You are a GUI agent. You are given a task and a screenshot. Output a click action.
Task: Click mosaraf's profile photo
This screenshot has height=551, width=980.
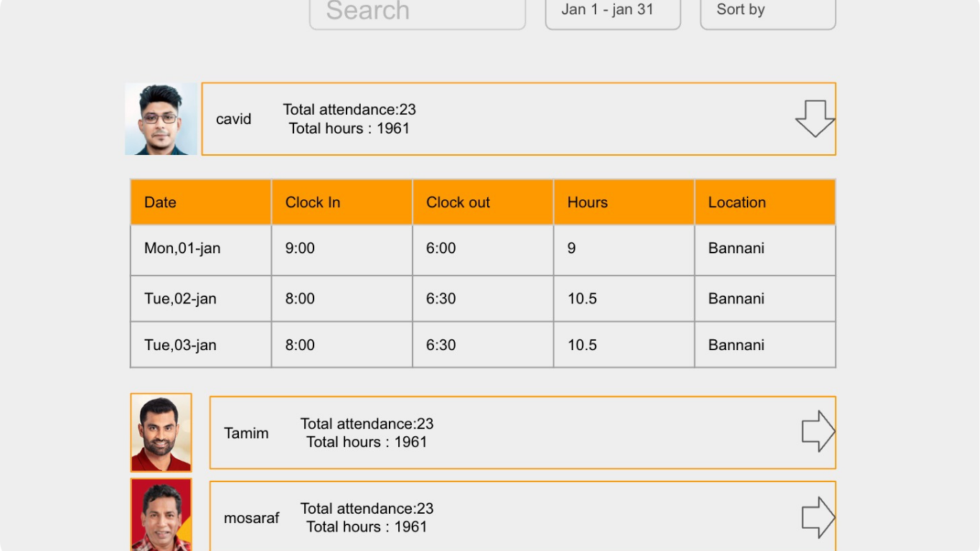161,515
